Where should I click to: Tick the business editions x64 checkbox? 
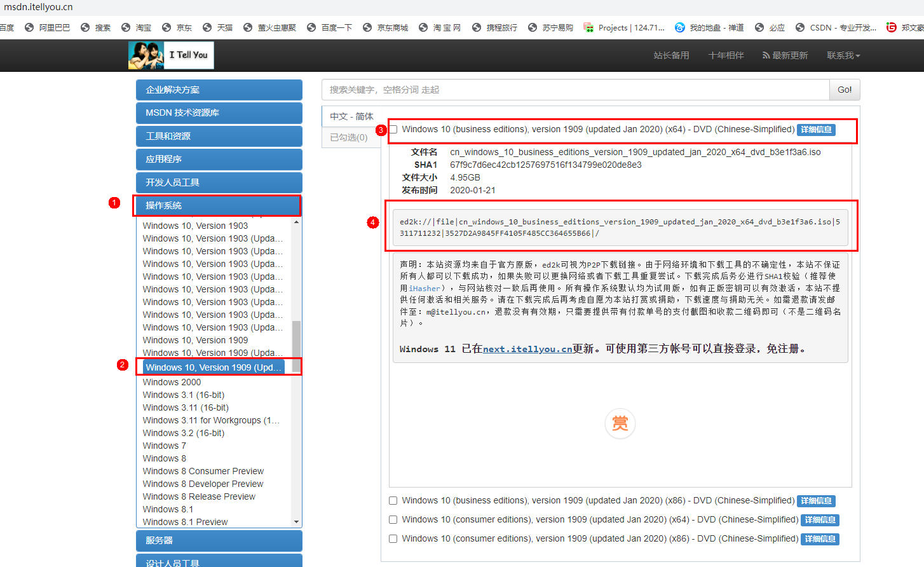(393, 130)
